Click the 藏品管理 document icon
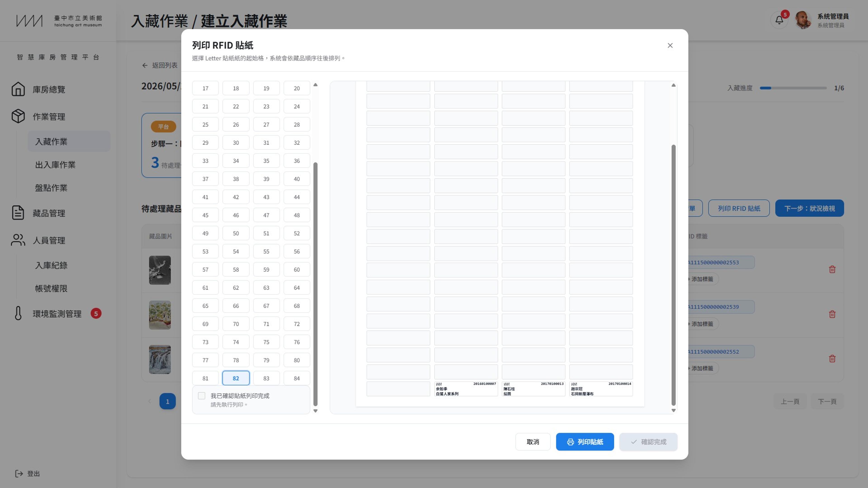The image size is (868, 488). pyautogui.click(x=18, y=213)
